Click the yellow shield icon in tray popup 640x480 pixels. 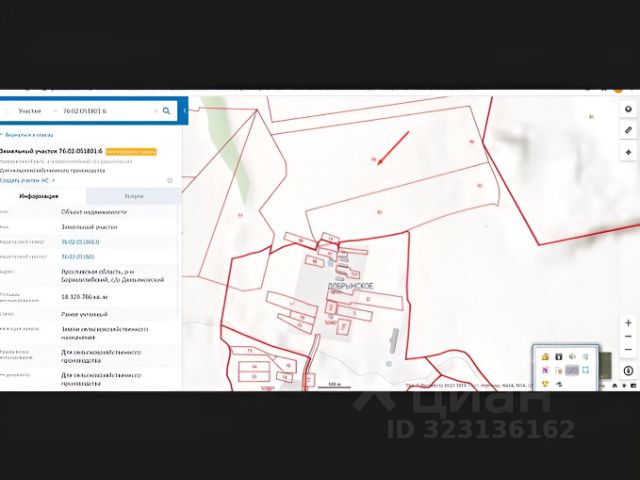point(545,384)
